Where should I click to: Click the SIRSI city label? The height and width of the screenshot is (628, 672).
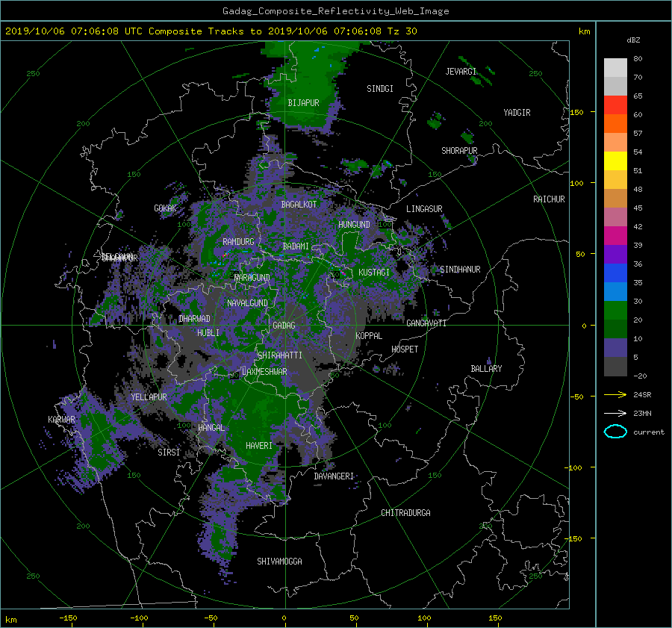169,453
